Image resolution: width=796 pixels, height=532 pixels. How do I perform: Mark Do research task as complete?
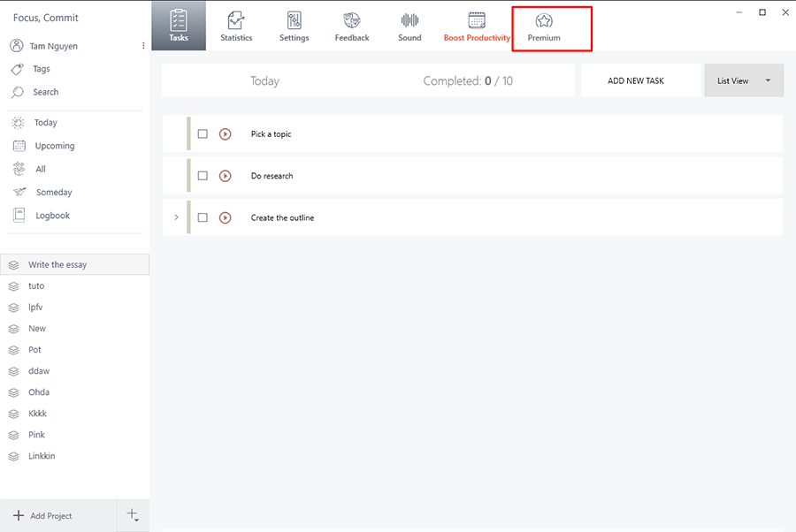(x=203, y=176)
